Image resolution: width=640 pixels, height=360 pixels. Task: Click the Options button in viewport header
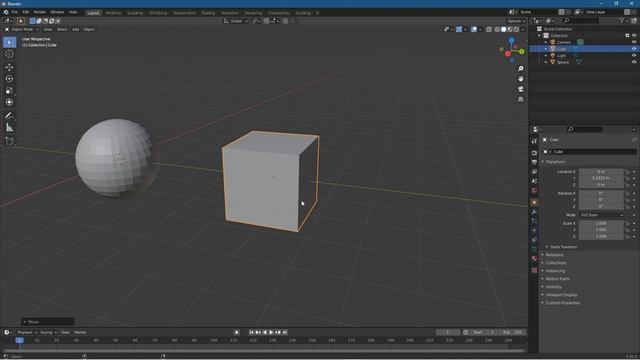(x=516, y=21)
